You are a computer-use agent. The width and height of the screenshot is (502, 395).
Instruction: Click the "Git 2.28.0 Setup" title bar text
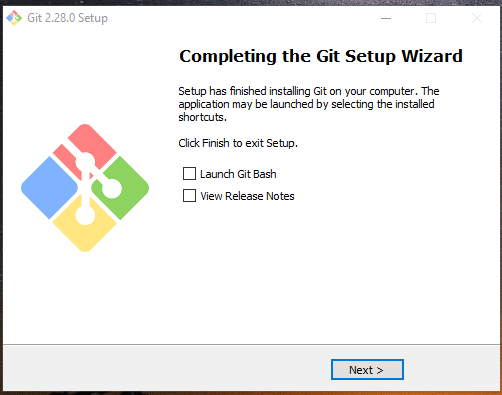coord(67,18)
